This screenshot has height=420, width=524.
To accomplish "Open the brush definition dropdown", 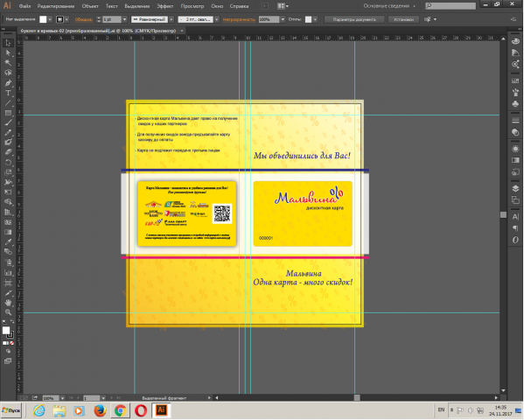I will pyautogui.click(x=217, y=19).
